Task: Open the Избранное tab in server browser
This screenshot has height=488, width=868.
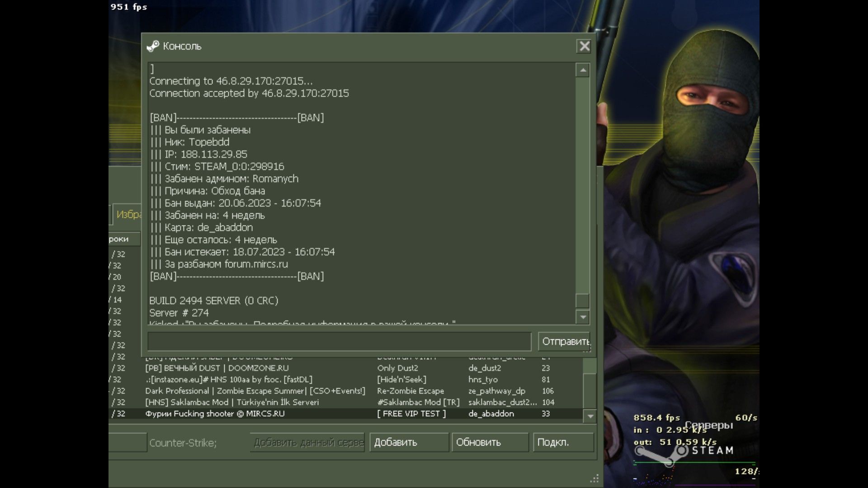Action: click(x=127, y=214)
